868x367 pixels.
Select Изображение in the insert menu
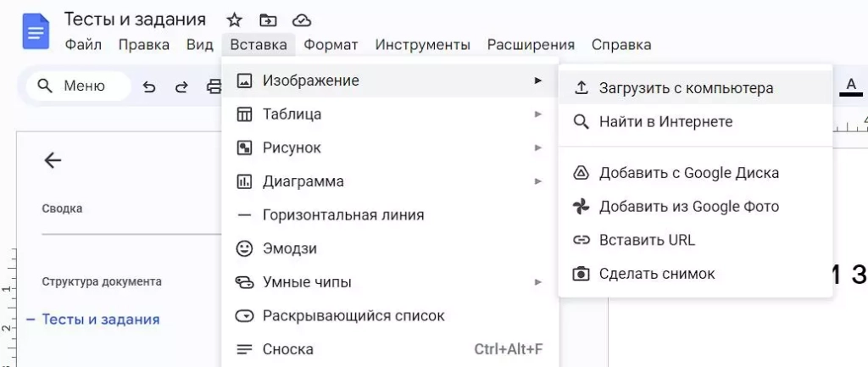tap(390, 81)
